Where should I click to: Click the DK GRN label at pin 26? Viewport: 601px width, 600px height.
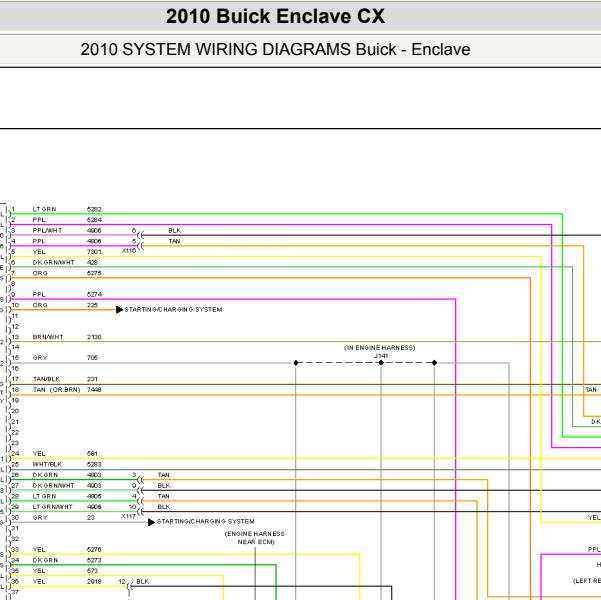click(45, 475)
